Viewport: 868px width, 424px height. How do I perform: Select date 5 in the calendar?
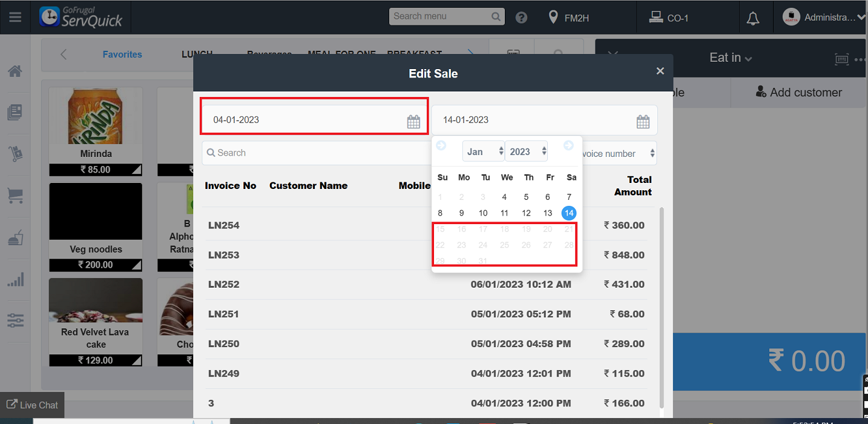(526, 197)
